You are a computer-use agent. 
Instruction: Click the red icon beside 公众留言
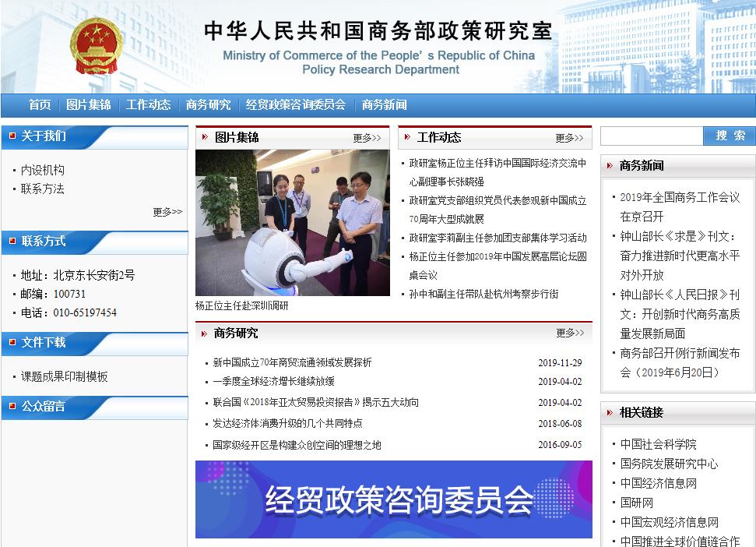[12, 407]
